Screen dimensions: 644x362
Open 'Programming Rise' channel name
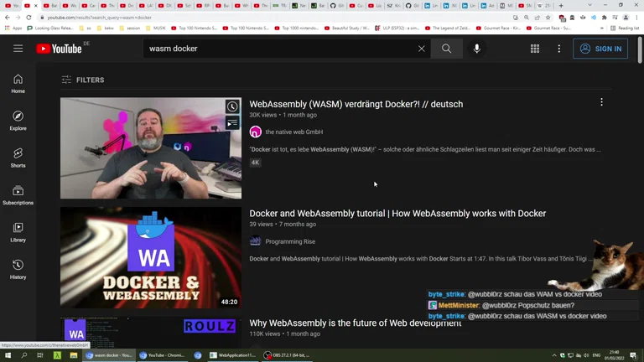pyautogui.click(x=290, y=241)
